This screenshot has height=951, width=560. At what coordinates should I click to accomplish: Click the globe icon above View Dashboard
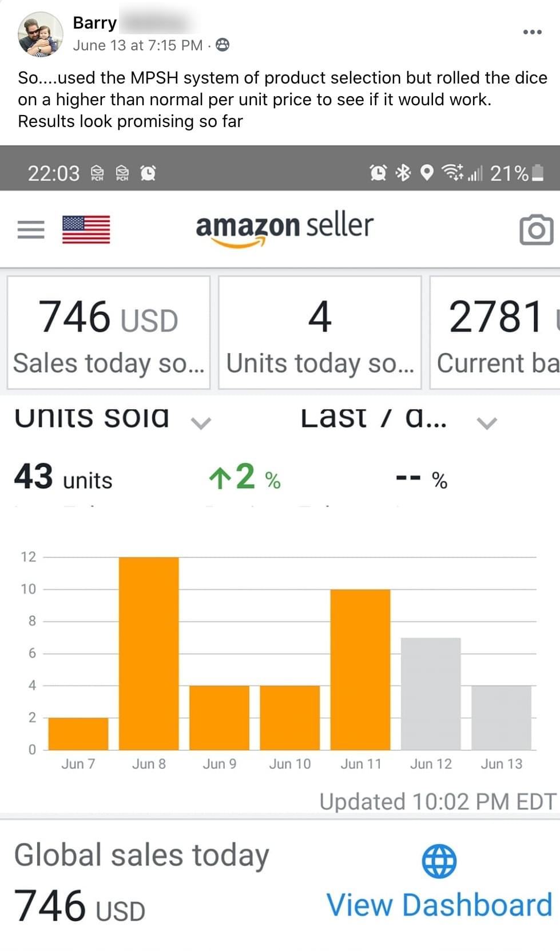pyautogui.click(x=439, y=861)
